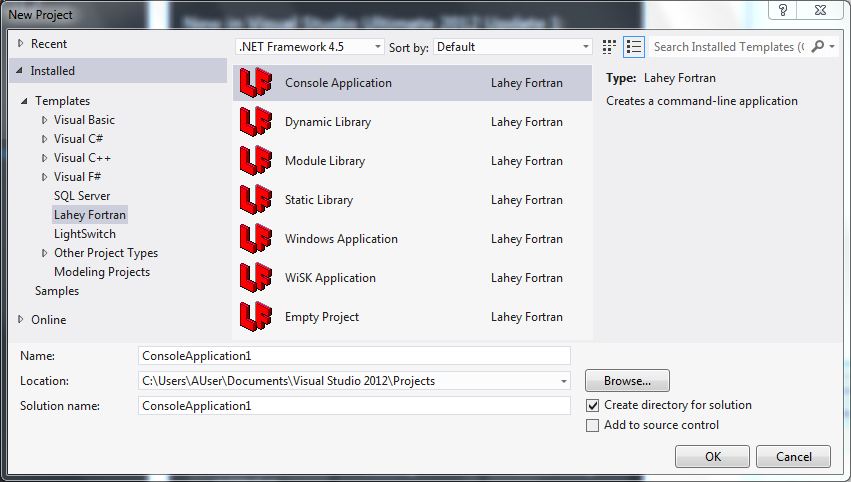Open the .NET Framework 4.5 dropdown
This screenshot has height=482, width=851.
click(x=310, y=47)
